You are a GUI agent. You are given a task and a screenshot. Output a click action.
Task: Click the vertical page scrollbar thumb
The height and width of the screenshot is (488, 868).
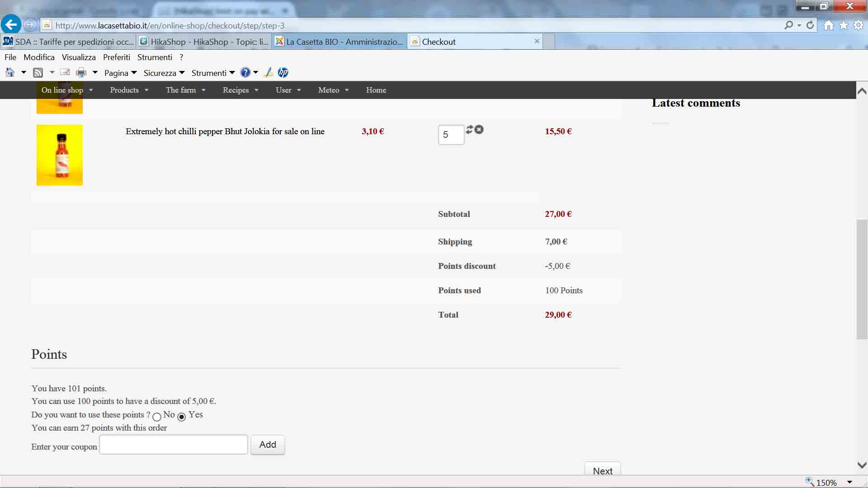(x=862, y=279)
